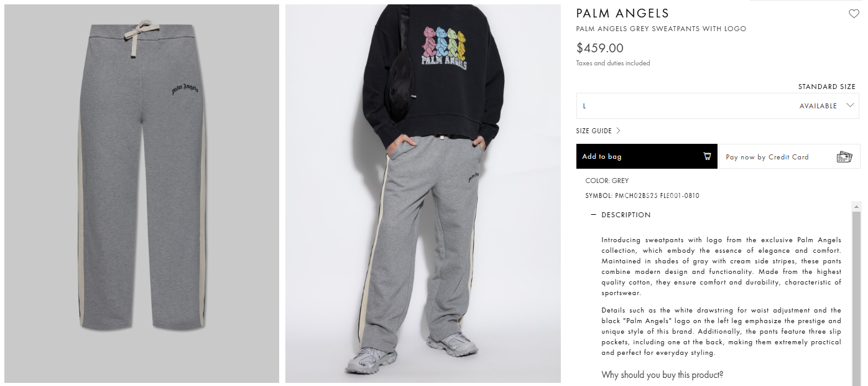
Task: Click the AVAILABLE status in the size selector
Action: tap(818, 106)
